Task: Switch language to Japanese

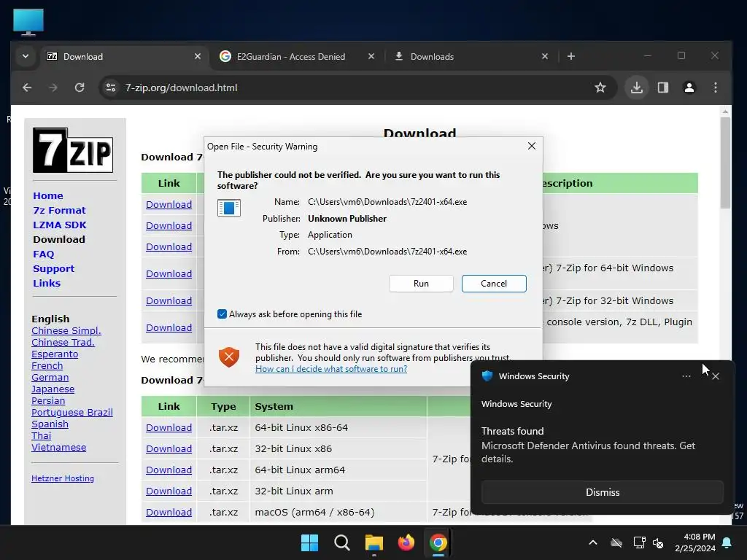Action: click(53, 389)
